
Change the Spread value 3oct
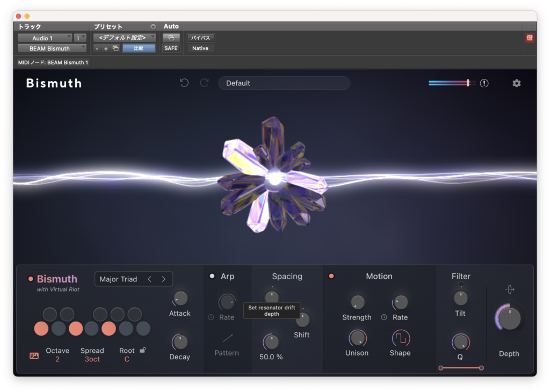92,359
